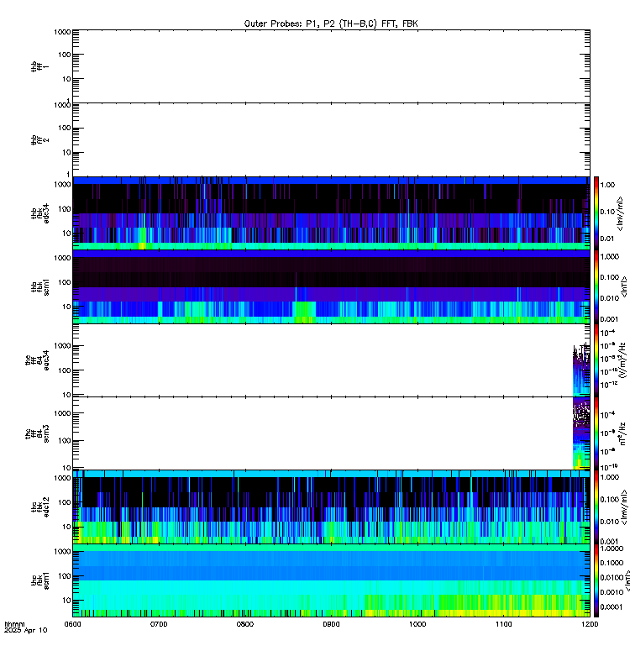
Task: Select the '1200' time axis label
Action: click(x=590, y=624)
